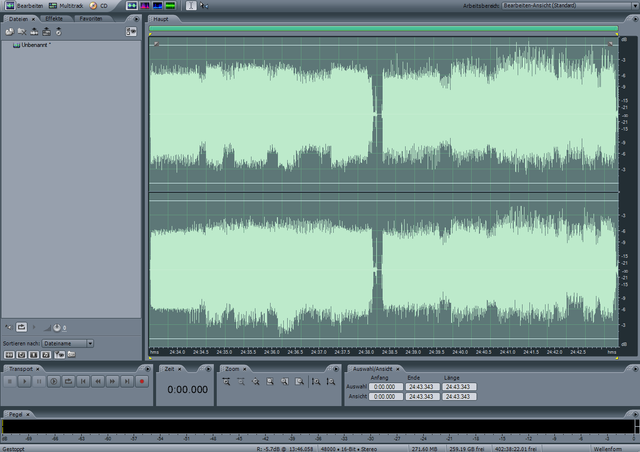Viewport: 640px width, 452px height.
Task: Toggle show MIDI files filter
Action: click(46, 355)
